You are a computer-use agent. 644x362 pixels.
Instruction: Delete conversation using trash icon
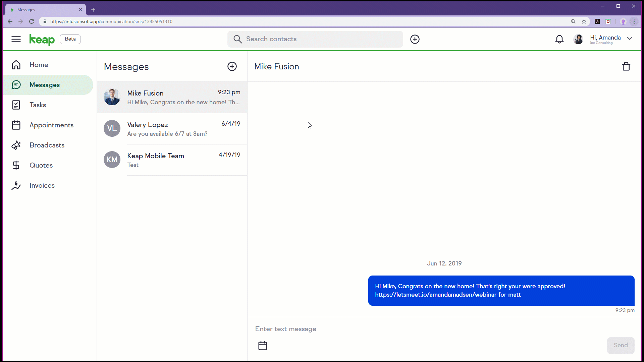626,66
